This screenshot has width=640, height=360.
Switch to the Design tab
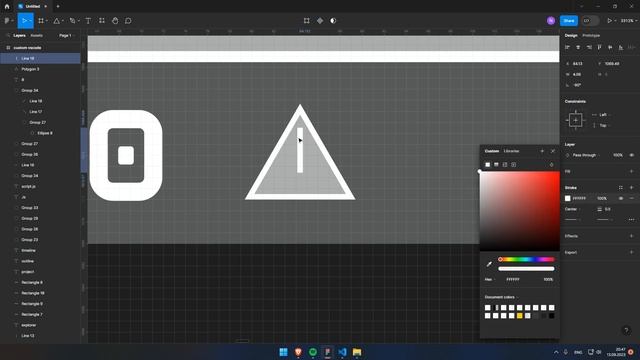(x=571, y=36)
